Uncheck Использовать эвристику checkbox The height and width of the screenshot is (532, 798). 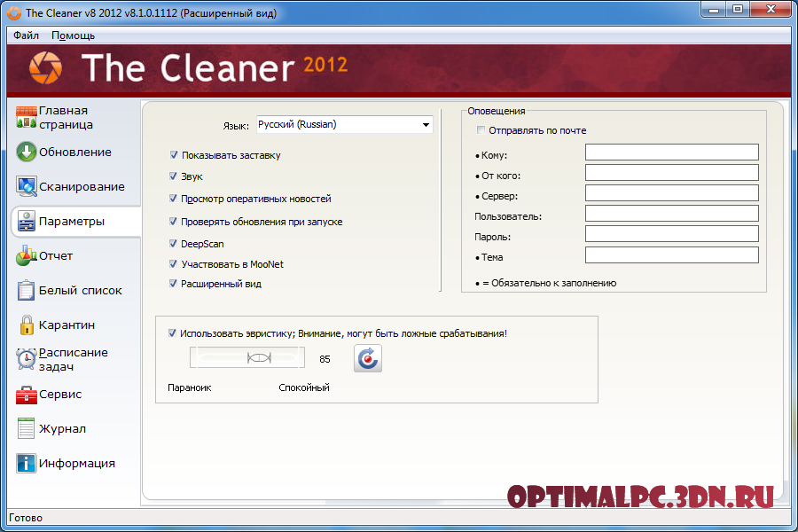[x=172, y=333]
